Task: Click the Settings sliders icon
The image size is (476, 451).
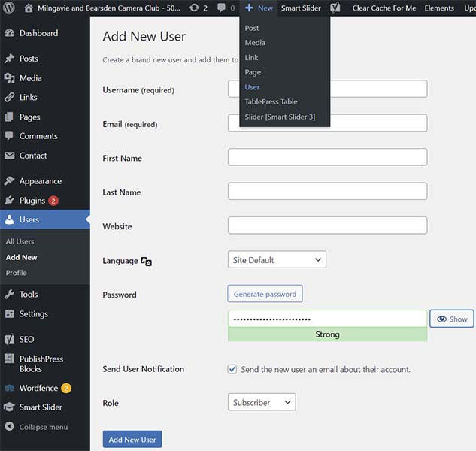Action: [x=10, y=313]
